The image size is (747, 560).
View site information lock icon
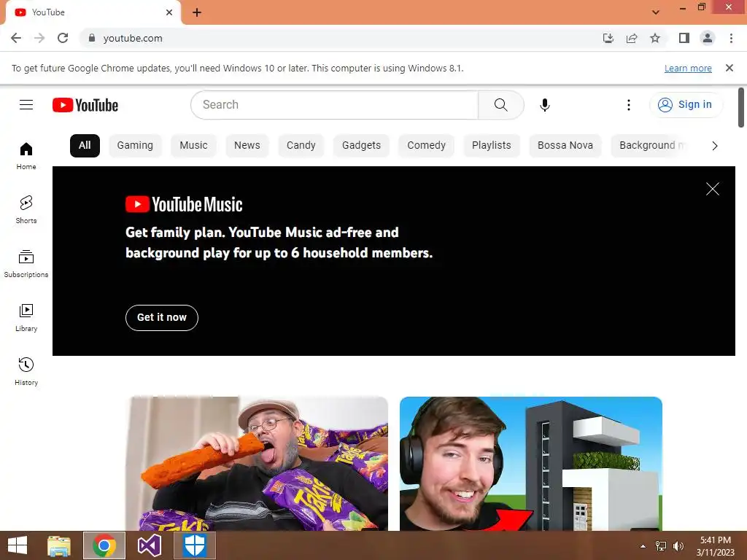(x=92, y=38)
